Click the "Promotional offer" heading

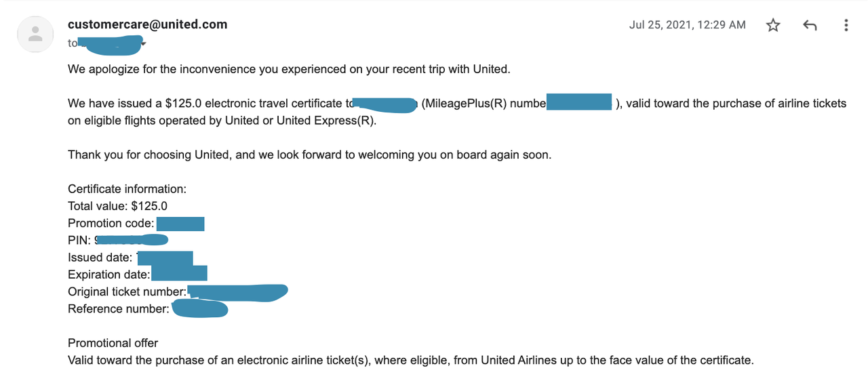pos(113,343)
